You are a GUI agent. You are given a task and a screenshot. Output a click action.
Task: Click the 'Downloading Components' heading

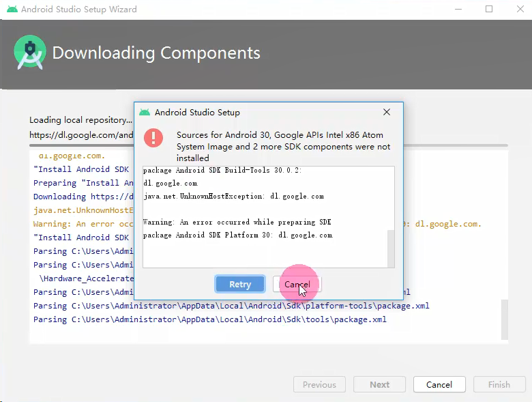[x=156, y=53]
